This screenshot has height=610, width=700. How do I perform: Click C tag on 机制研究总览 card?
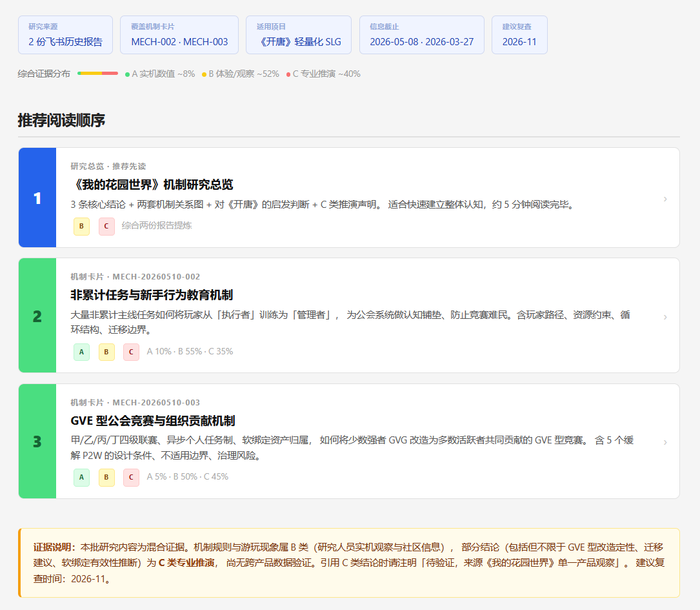click(106, 226)
